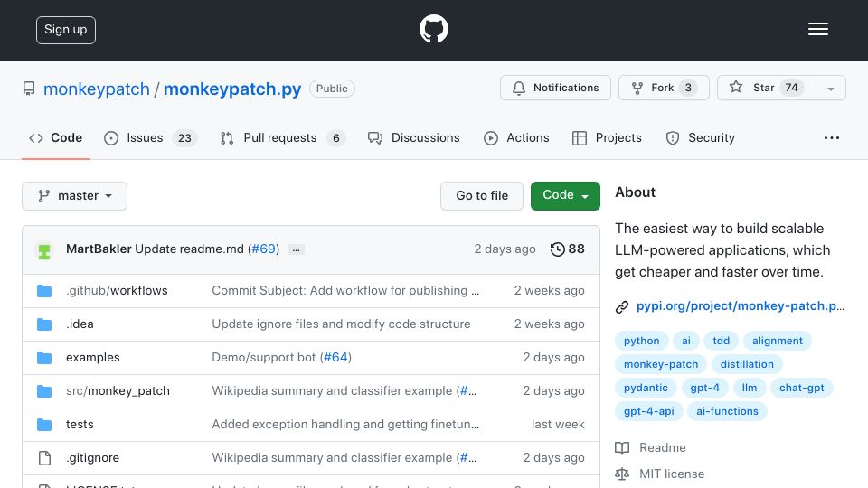Click the .idea folder icon

44,324
